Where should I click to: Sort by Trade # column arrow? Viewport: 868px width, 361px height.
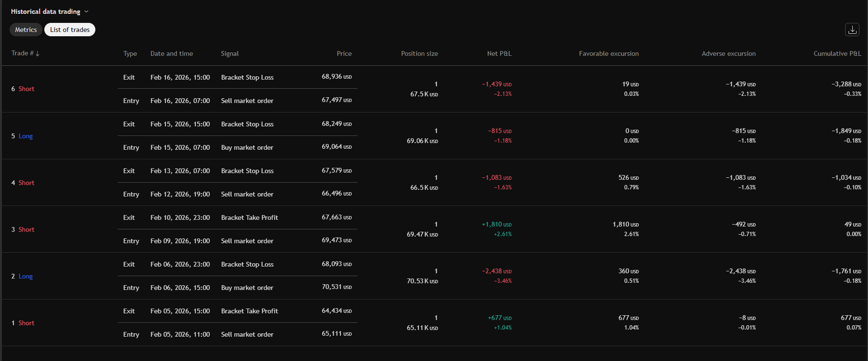click(x=38, y=53)
